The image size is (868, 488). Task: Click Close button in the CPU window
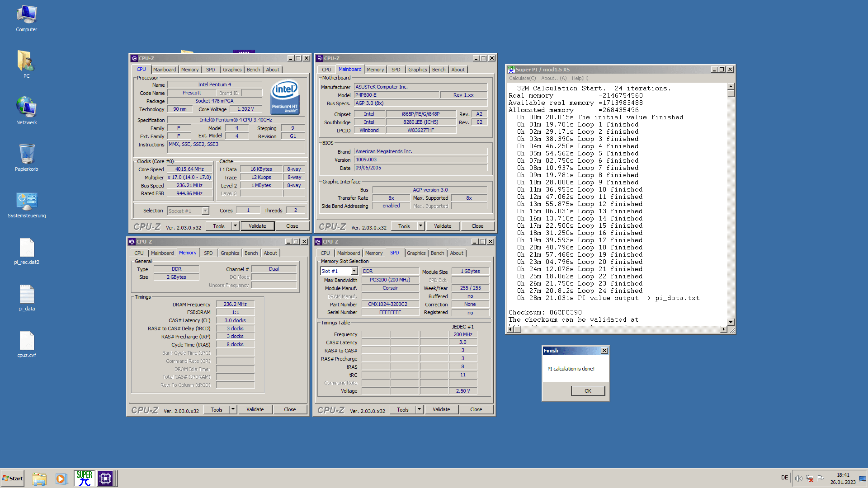coord(292,226)
